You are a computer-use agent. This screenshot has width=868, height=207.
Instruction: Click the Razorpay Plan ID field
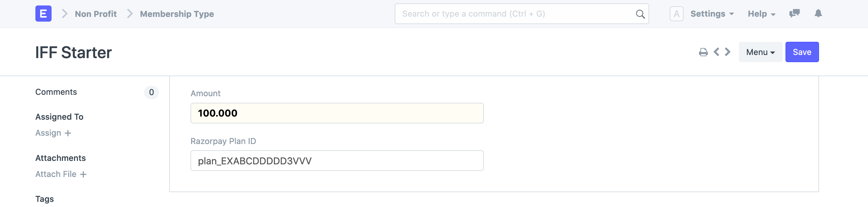(x=337, y=161)
